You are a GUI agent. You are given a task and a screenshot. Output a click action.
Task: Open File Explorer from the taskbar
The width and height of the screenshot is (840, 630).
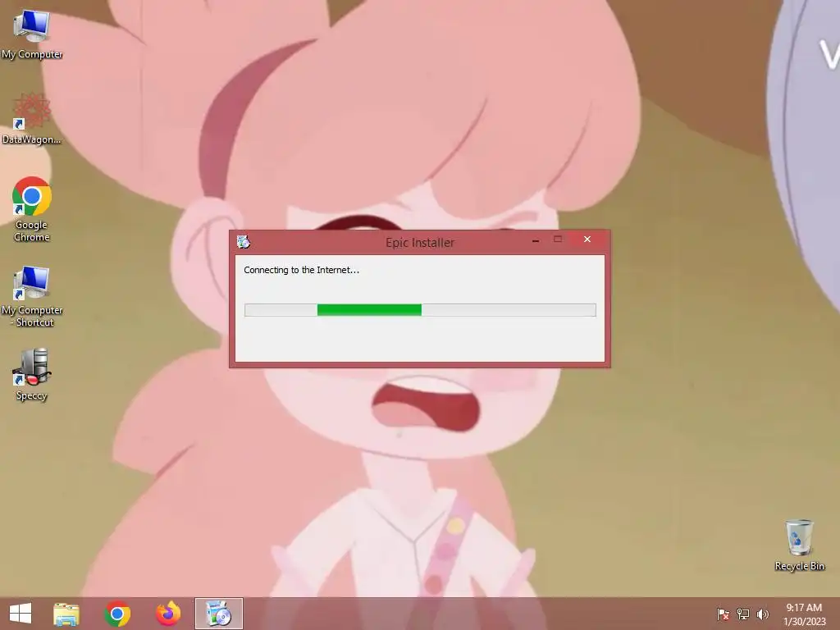pyautogui.click(x=66, y=614)
